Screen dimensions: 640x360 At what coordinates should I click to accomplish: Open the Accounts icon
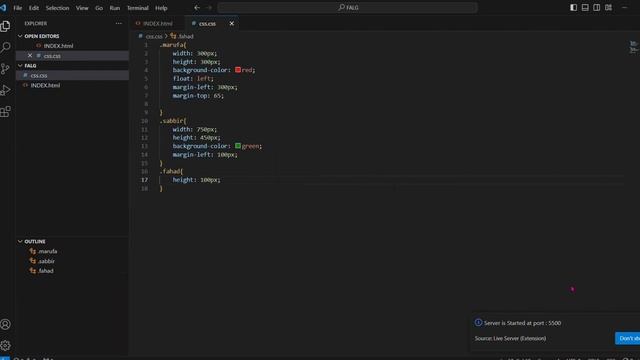point(5,324)
